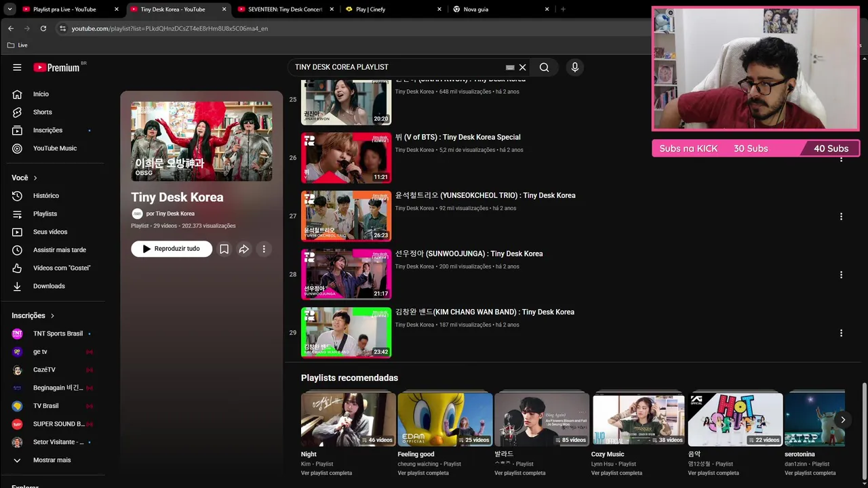Open options menu for KIM CHANG WAN BAND video
This screenshot has width=868, height=488.
(x=841, y=333)
